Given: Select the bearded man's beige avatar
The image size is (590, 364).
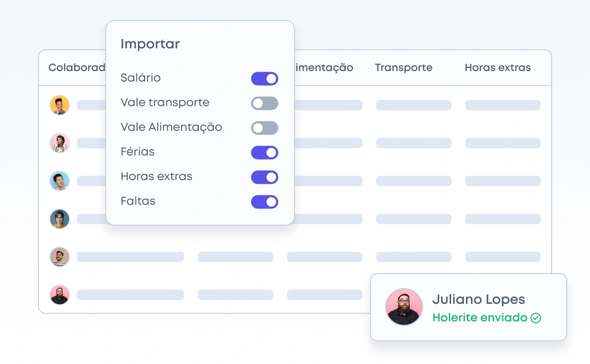Looking at the screenshot, I should pos(60,257).
